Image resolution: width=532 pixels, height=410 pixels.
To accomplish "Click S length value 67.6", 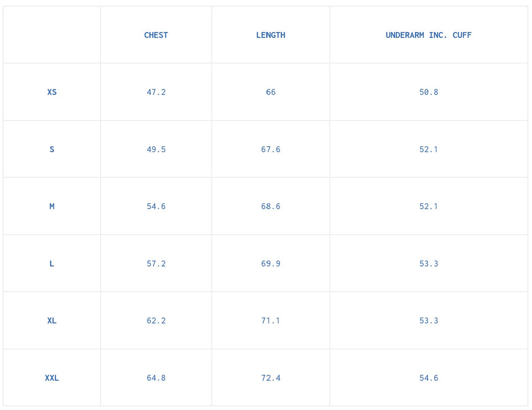I will 271,149.
